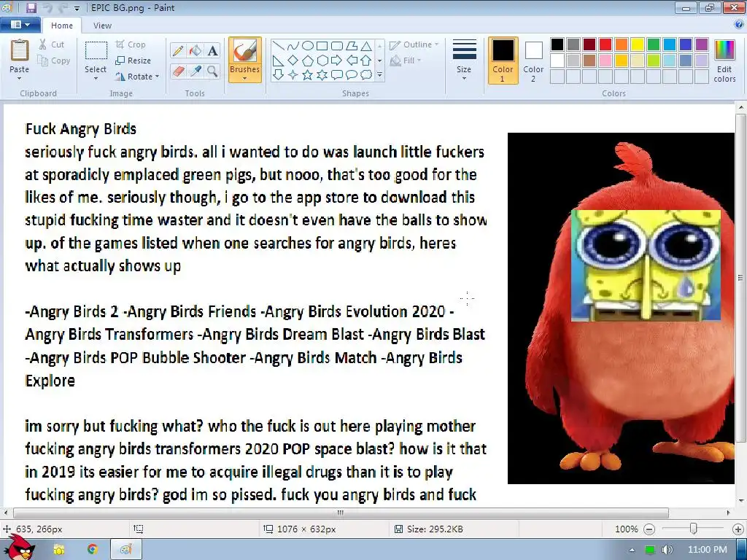Click the Copy button
The width and height of the screenshot is (747, 560).
tap(54, 61)
